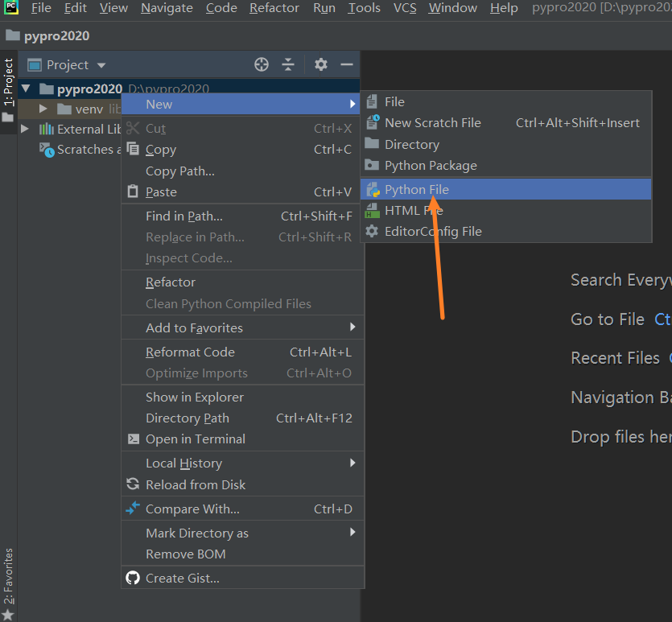This screenshot has height=622, width=672.
Task: Select Copy Path... in context menu
Action: [242, 171]
